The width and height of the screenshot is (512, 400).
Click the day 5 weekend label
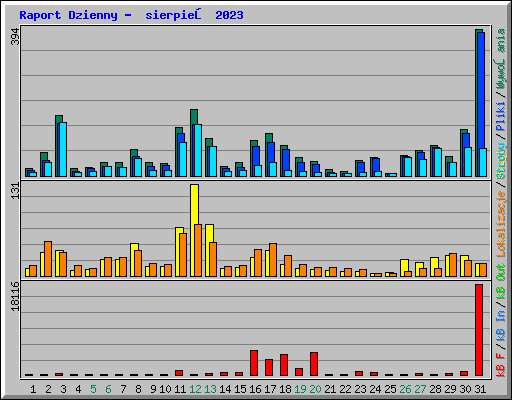93,389
